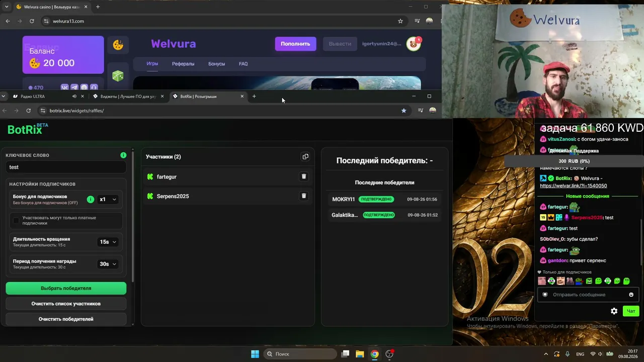Viewport: 644px width, 362px height.
Task: Open the FAQ tab on Welvura
Action: pyautogui.click(x=244, y=64)
